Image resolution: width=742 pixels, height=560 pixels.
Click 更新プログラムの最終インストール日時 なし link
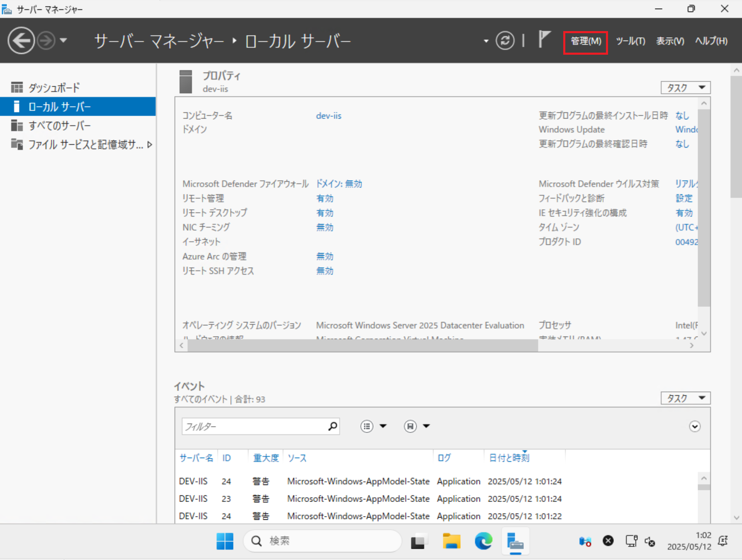[x=682, y=115]
